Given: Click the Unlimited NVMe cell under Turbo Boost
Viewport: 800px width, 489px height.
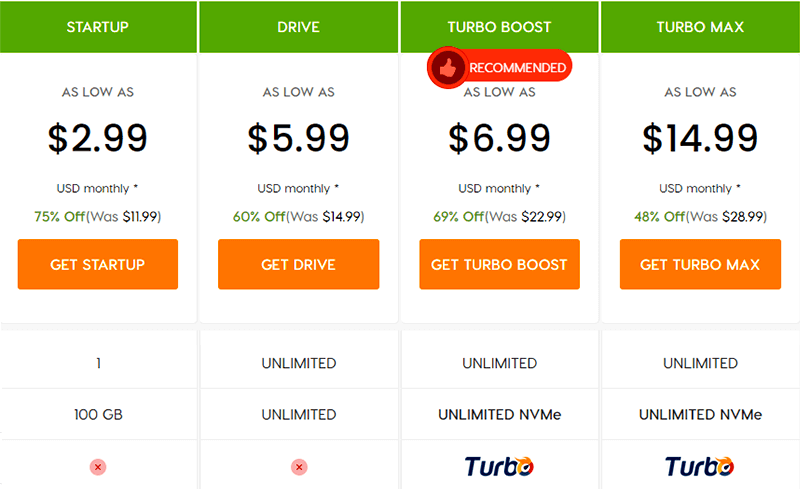Looking at the screenshot, I should [x=499, y=414].
